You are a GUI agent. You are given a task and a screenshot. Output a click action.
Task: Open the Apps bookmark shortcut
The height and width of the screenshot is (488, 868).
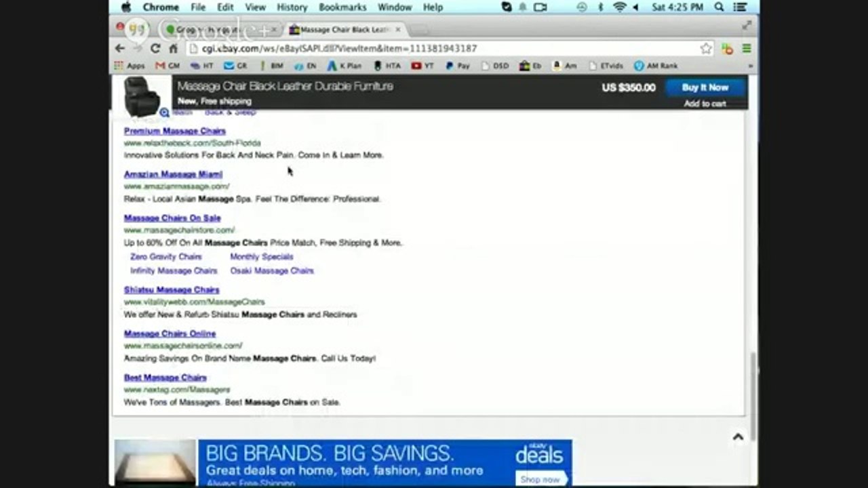(130, 66)
